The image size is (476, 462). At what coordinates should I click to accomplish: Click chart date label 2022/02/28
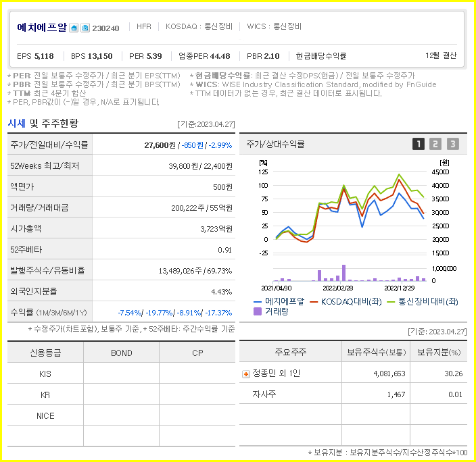(338, 288)
